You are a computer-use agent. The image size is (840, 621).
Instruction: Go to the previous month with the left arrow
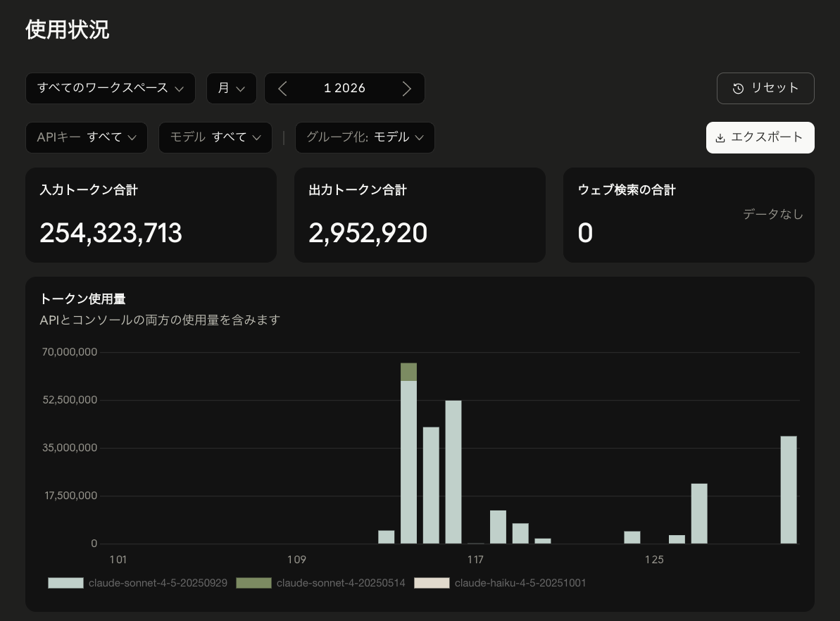[283, 89]
